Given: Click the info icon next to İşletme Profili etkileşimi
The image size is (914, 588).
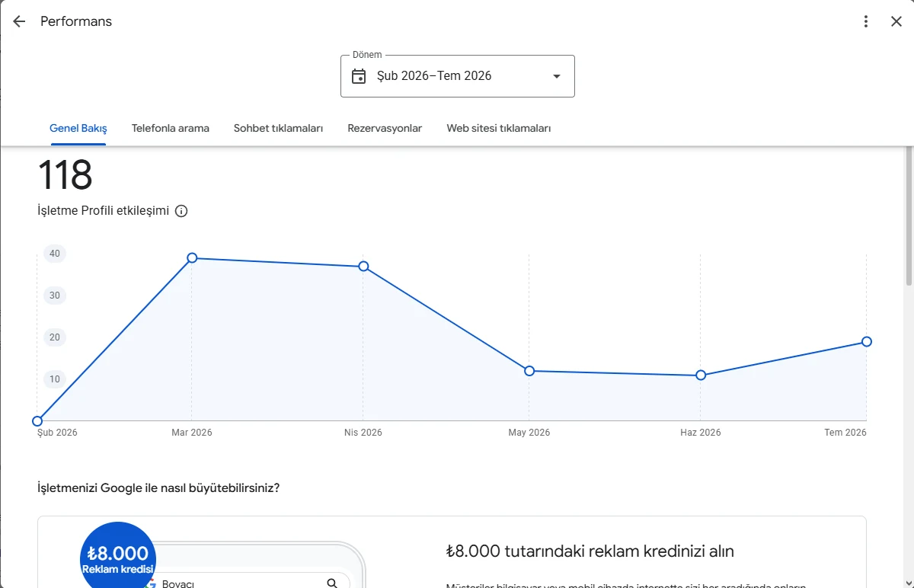Looking at the screenshot, I should tap(181, 211).
